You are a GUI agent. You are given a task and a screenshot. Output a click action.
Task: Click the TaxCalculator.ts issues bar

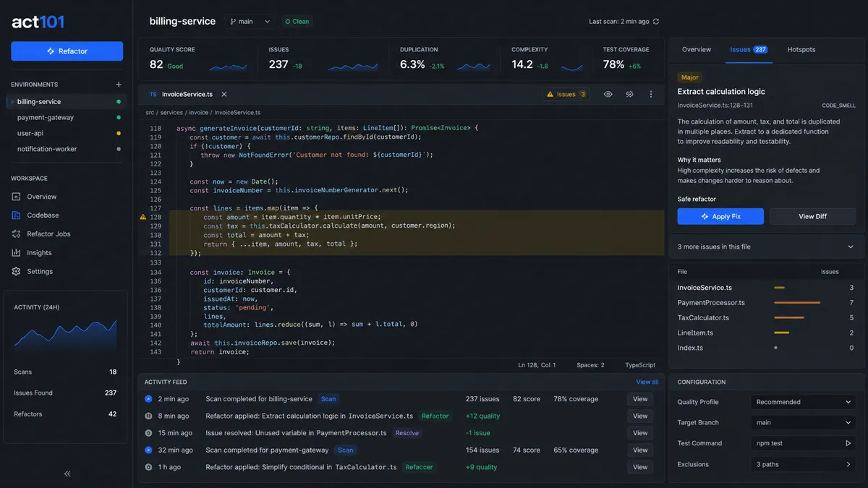pos(789,318)
